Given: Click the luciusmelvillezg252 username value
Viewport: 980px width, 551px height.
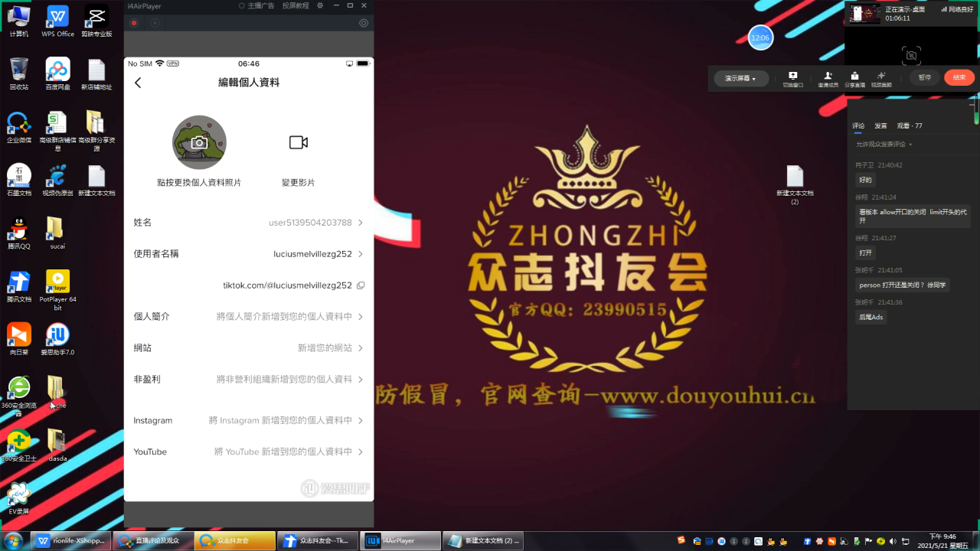Looking at the screenshot, I should click(312, 254).
